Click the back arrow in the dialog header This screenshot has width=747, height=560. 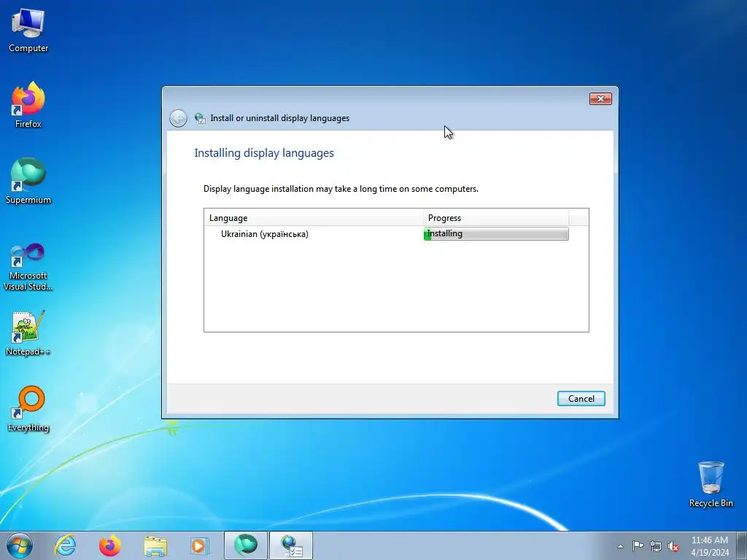(178, 118)
